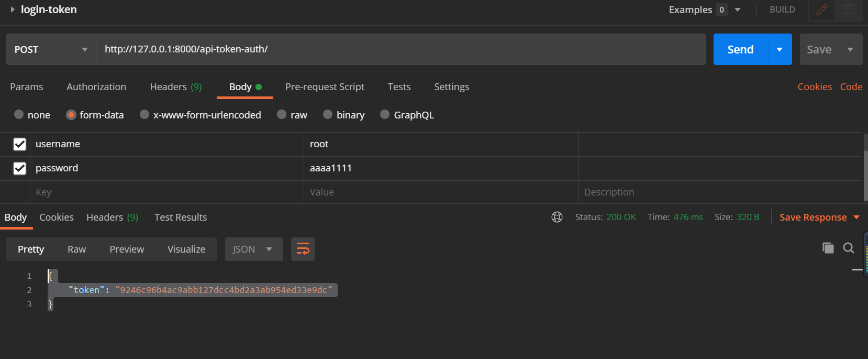868x359 pixels.
Task: Select the none body type
Action: pyautogui.click(x=19, y=114)
